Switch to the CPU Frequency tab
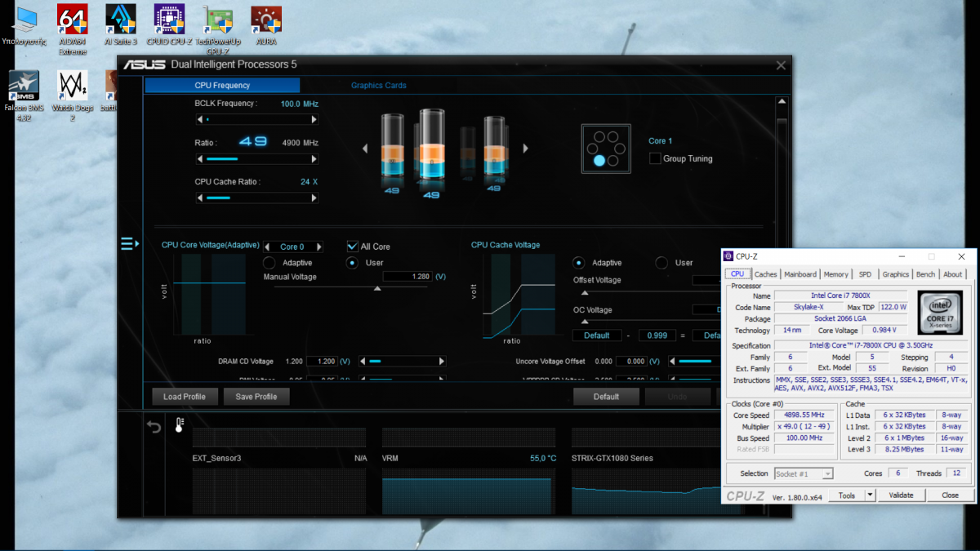 pos(222,85)
